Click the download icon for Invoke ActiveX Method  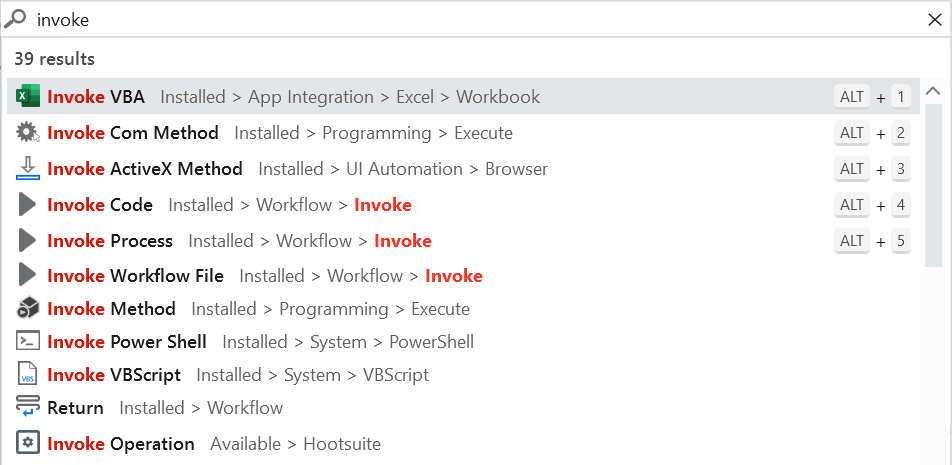[x=28, y=169]
